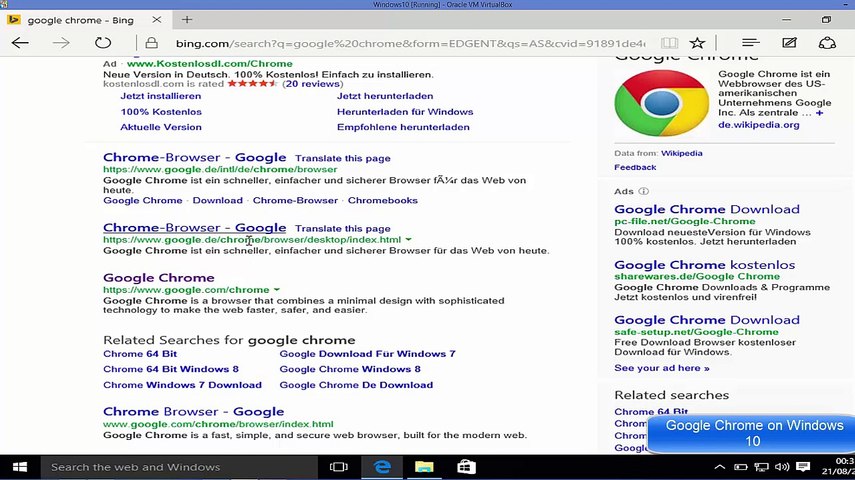Viewport: 855px width, 480px height.
Task: Click Jetzt herunterladen link
Action: [385, 96]
